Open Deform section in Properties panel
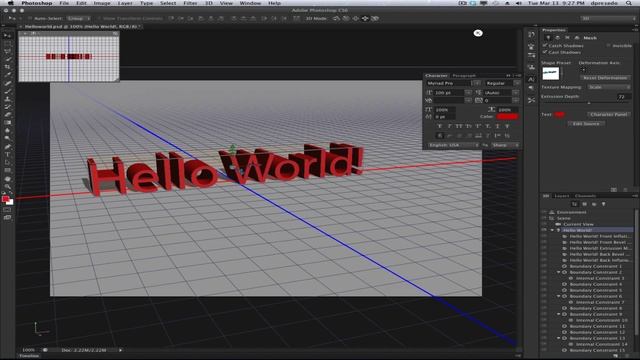Screen dimensions: 640x360 (x=558, y=38)
